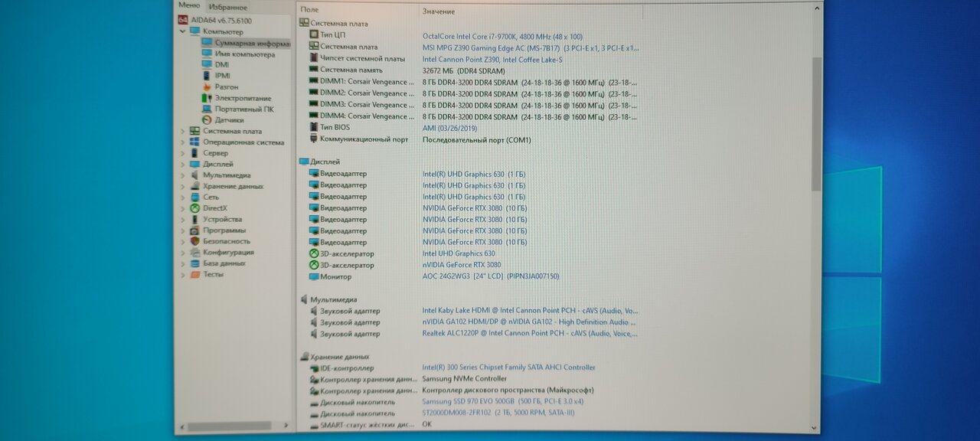
Task: Switch to the Избранное tab
Action: click(227, 7)
